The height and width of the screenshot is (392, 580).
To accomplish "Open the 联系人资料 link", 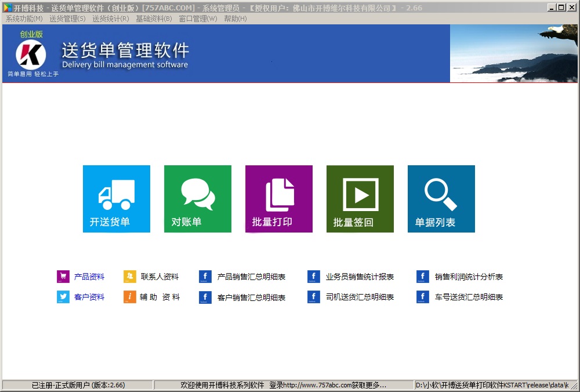I will coord(160,277).
